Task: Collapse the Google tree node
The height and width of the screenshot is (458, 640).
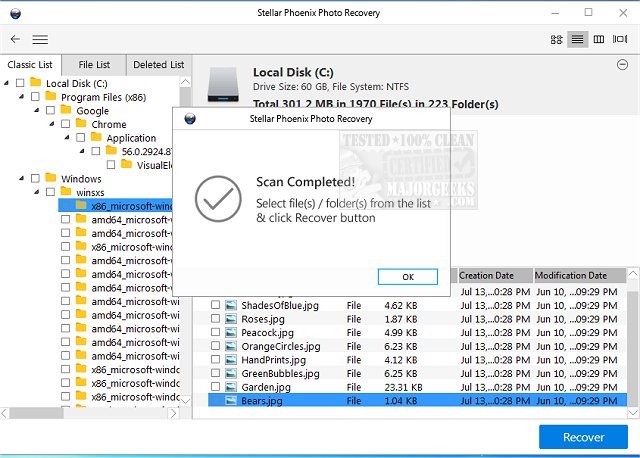Action: click(x=36, y=110)
